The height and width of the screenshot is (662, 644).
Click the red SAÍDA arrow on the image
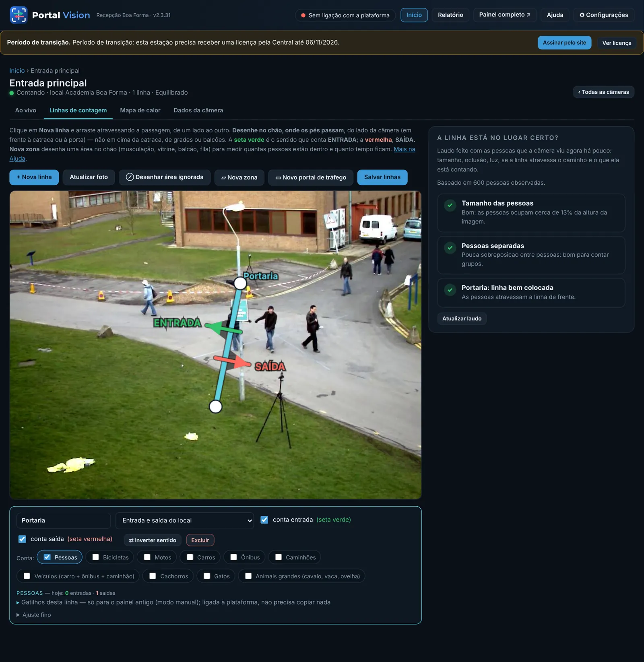pos(233,361)
